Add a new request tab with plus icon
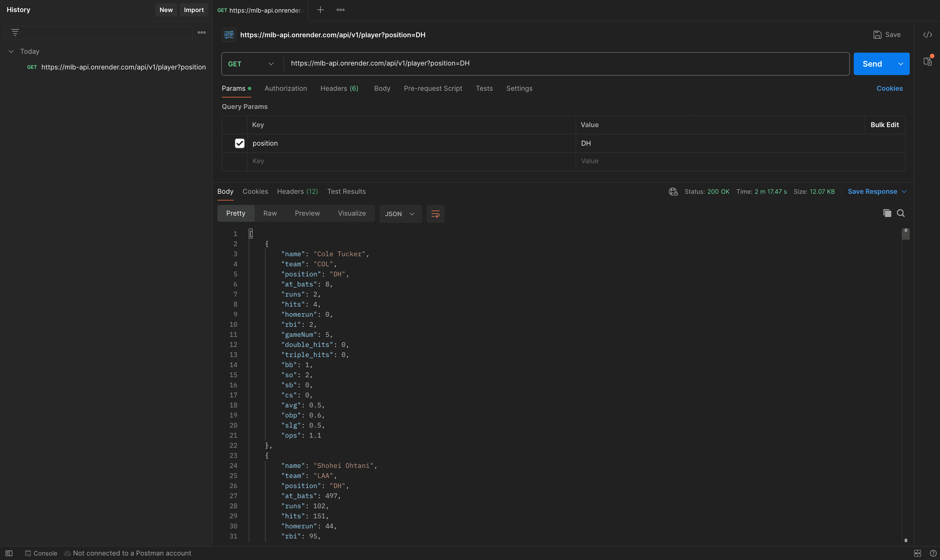The image size is (940, 560). click(320, 10)
